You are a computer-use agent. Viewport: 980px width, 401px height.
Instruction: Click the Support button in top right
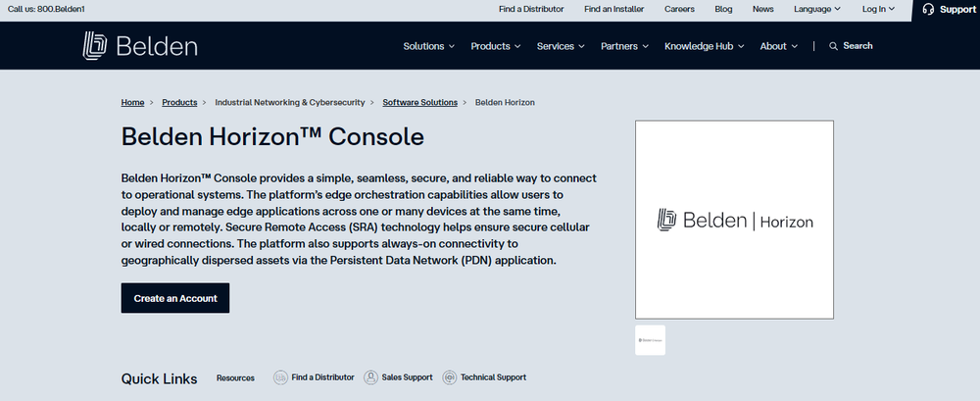pos(947,10)
